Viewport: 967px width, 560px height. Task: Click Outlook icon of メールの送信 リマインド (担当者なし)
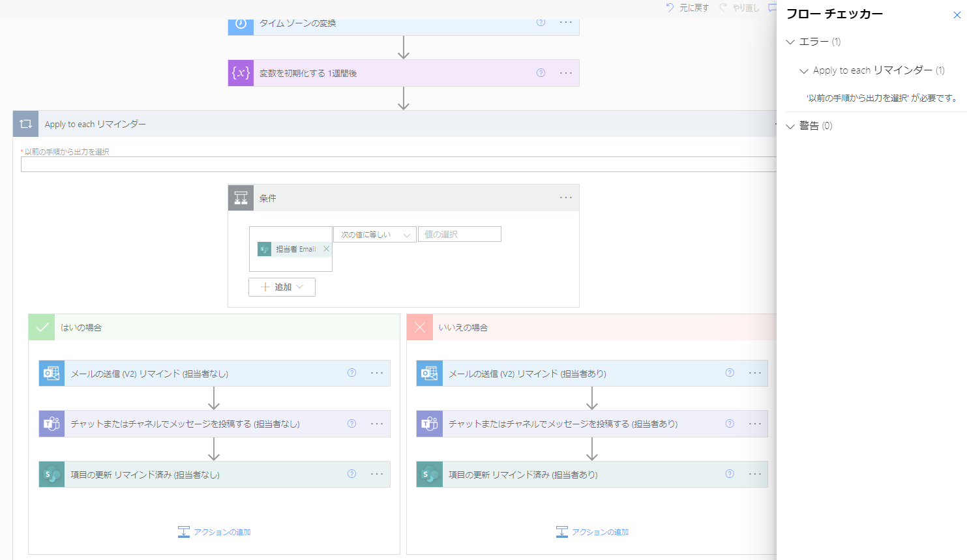point(52,374)
